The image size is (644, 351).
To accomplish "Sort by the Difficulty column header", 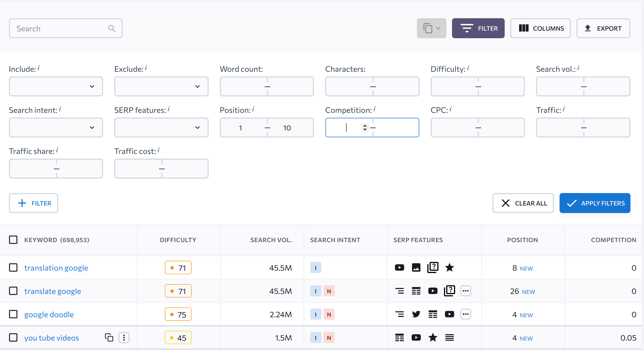I will [178, 240].
